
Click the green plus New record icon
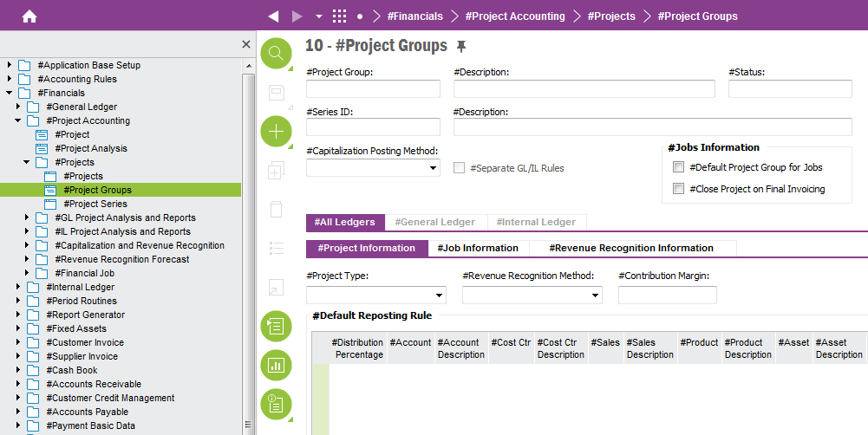click(x=277, y=132)
